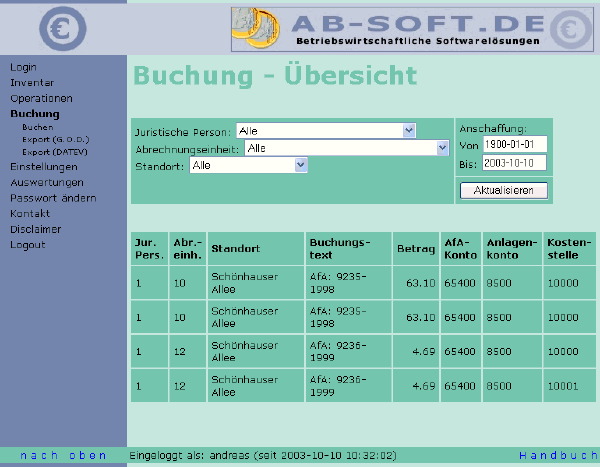
Task: Open Operationen menu item
Action: click(41, 98)
